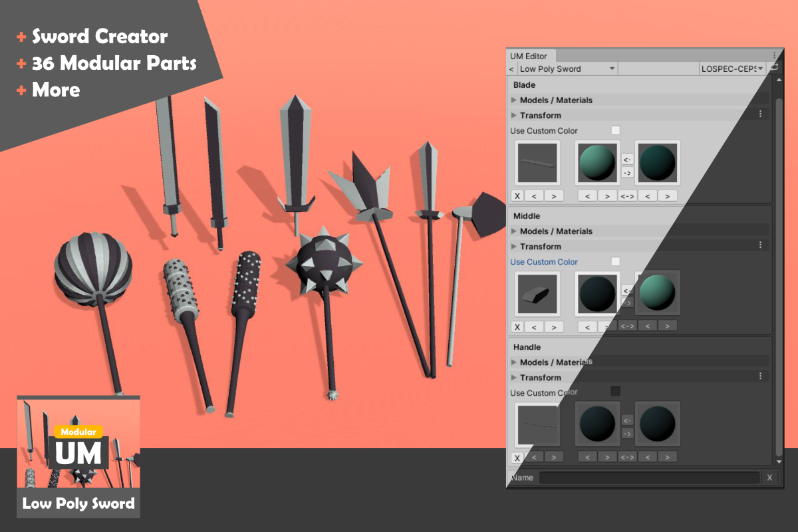Image resolution: width=798 pixels, height=532 pixels.
Task: Pick Blade's light green material sphere
Action: [x=598, y=162]
